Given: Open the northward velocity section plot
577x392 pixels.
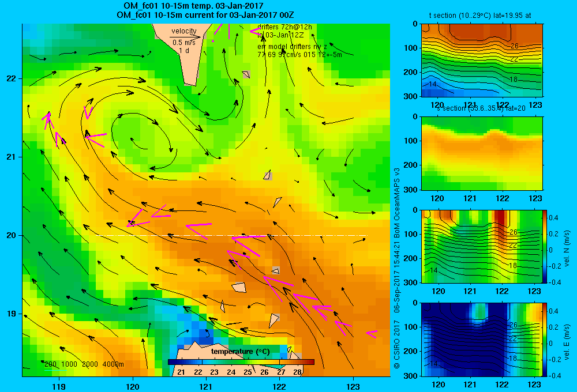Looking at the screenshot, I should tap(482, 246).
